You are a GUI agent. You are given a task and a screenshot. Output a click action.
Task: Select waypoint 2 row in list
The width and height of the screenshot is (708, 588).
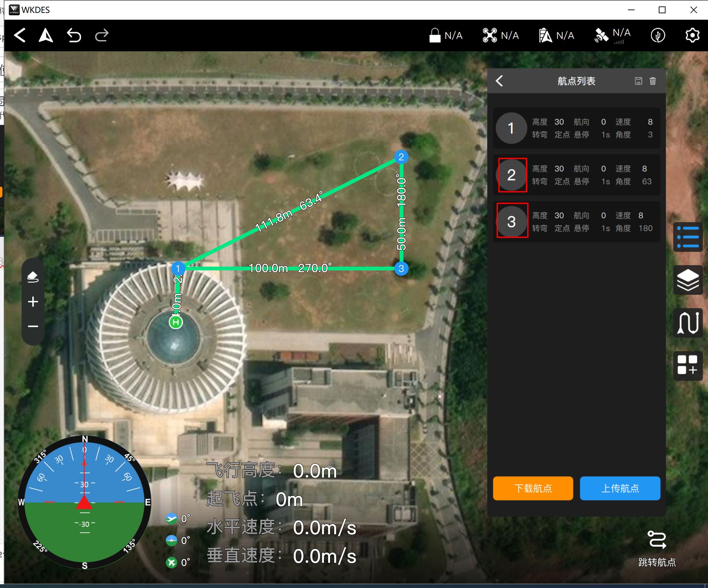tap(576, 175)
